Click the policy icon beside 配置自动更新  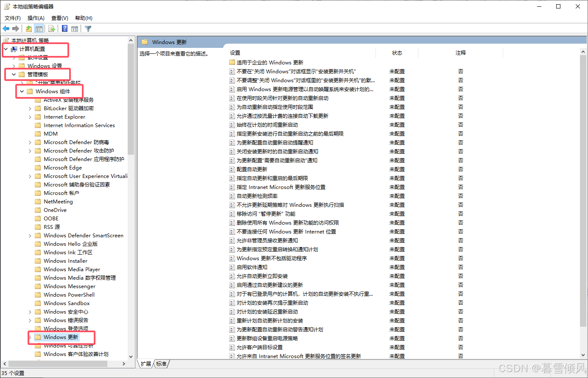(232, 170)
